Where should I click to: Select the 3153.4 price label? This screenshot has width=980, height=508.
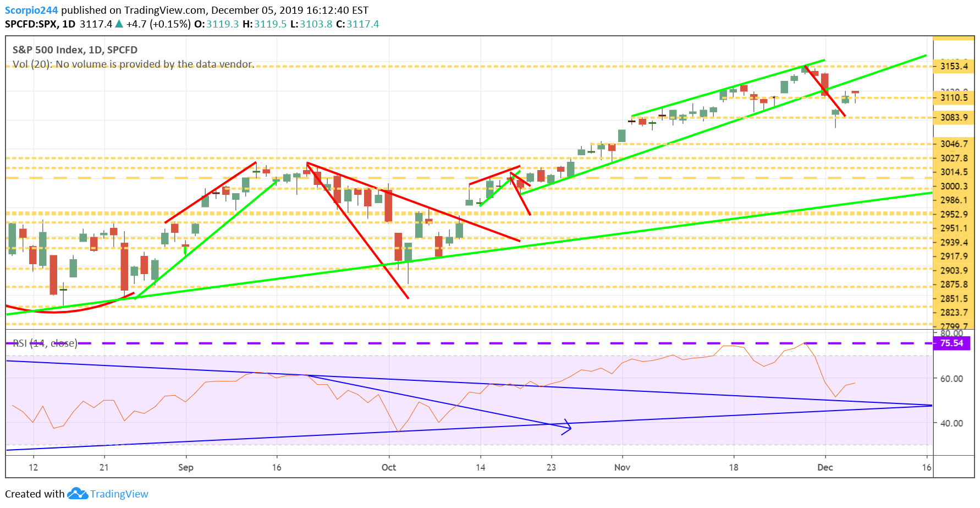pos(954,66)
